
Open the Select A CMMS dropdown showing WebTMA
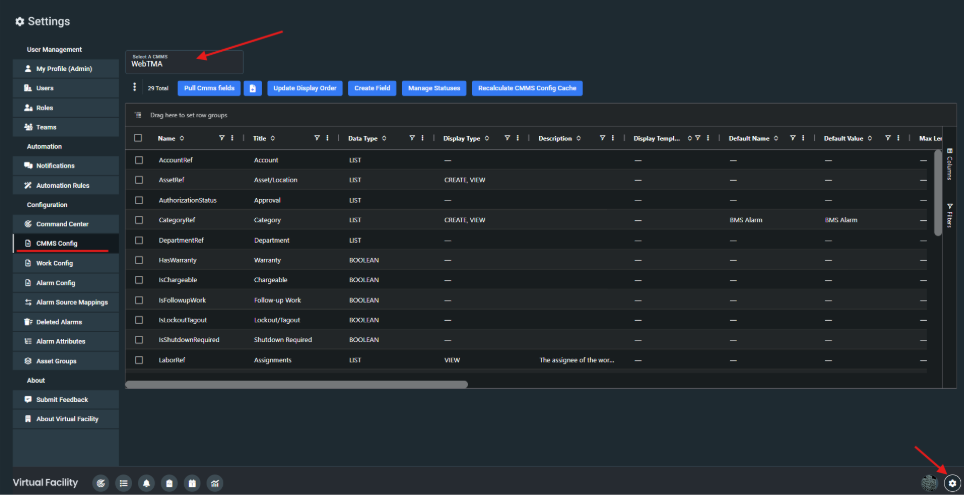(184, 61)
